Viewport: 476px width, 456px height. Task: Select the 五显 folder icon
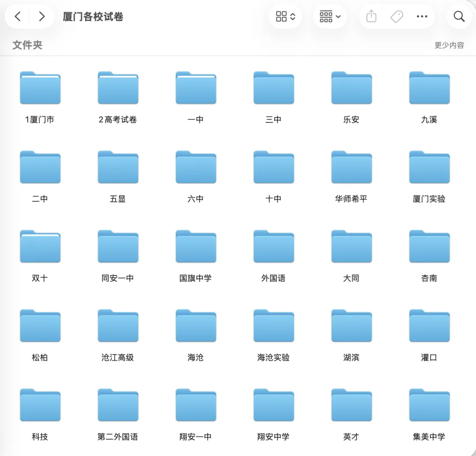point(118,167)
